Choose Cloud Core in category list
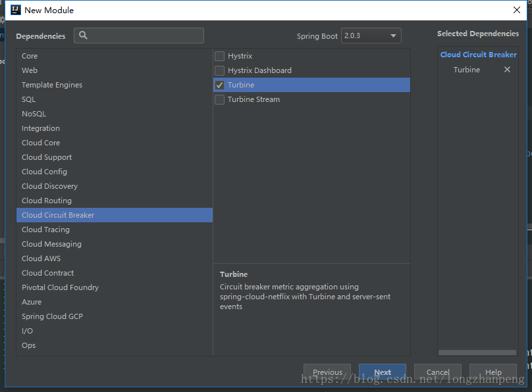The image size is (532, 392). click(115, 143)
